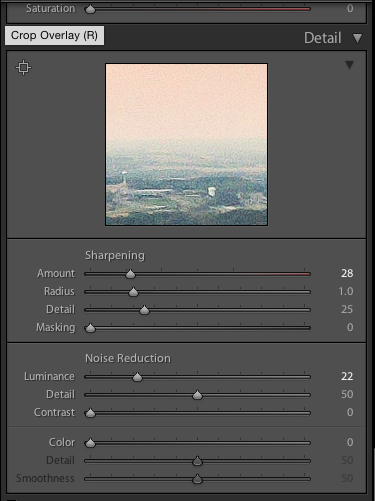The image size is (375, 501).
Task: Click the Color noise reduction slider handle
Action: tap(90, 443)
